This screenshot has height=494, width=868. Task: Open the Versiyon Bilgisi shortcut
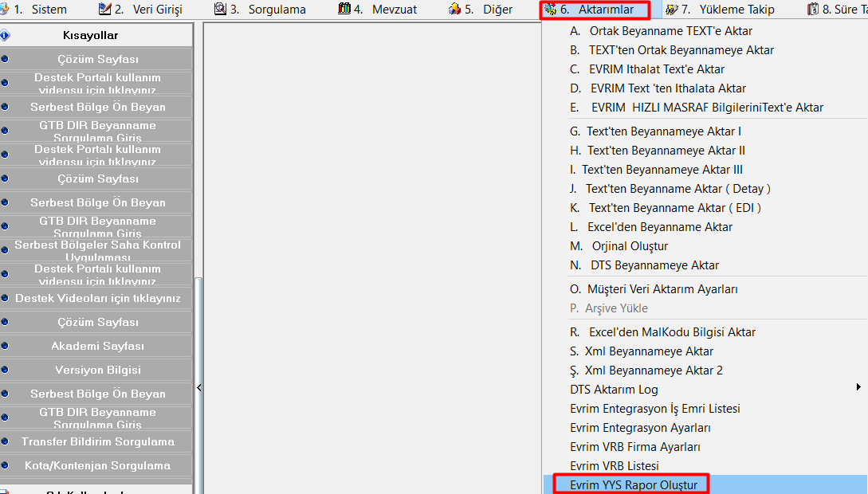coord(97,370)
